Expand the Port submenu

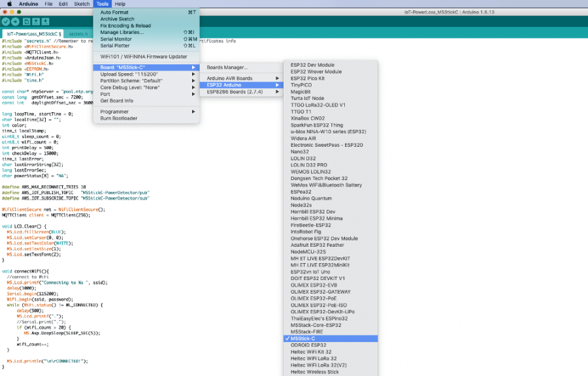pos(146,94)
